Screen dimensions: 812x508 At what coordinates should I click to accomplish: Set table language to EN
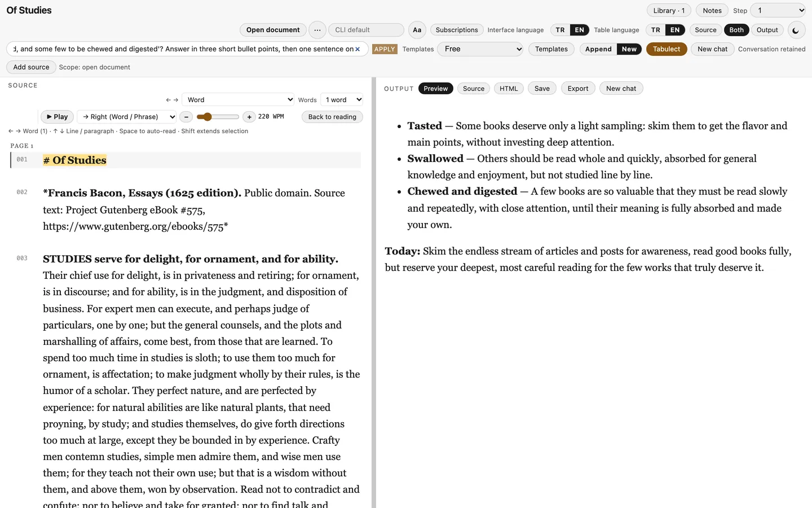[675, 30]
